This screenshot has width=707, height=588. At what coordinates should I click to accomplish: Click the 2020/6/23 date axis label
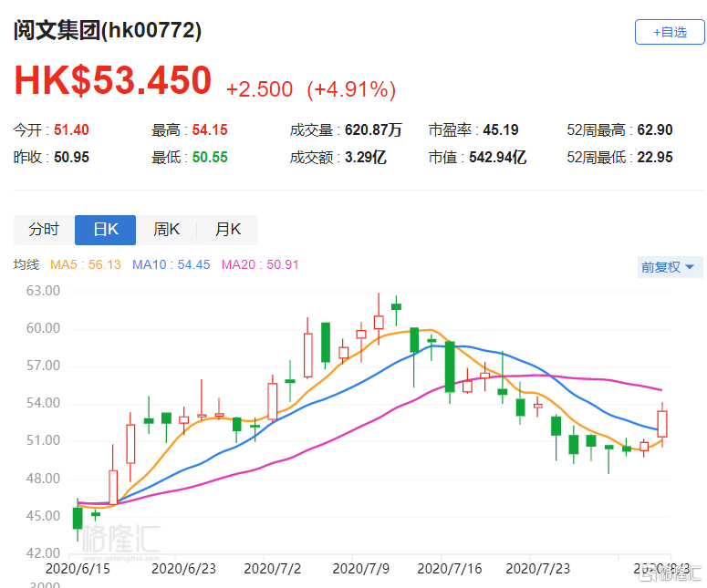click(184, 569)
